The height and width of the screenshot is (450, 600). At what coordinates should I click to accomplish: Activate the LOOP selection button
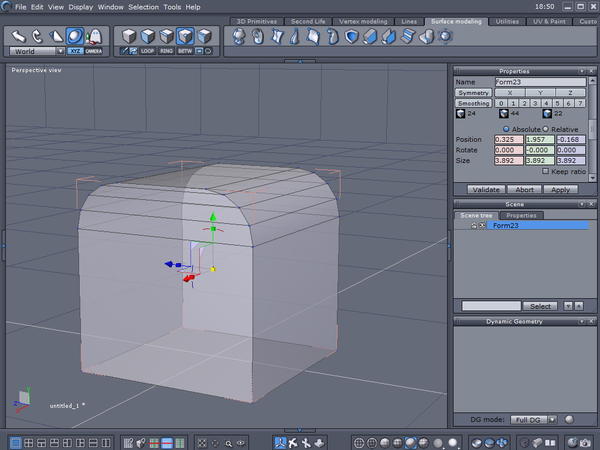pyautogui.click(x=148, y=50)
